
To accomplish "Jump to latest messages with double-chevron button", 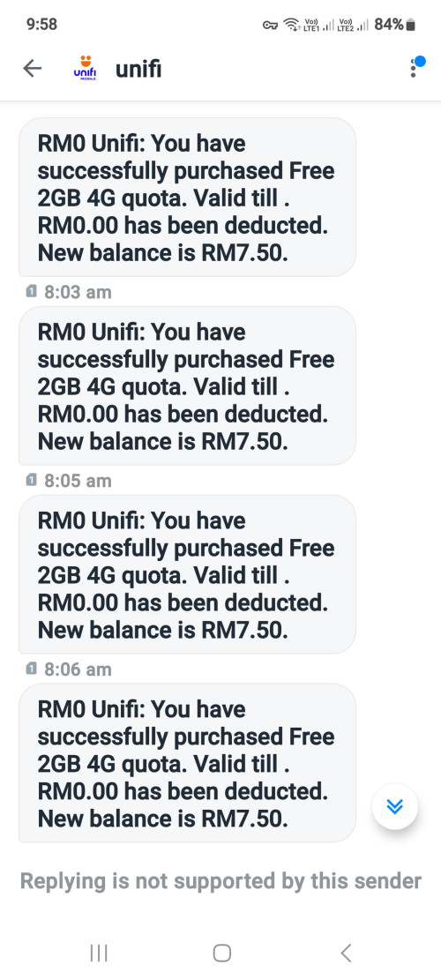I will click(395, 807).
